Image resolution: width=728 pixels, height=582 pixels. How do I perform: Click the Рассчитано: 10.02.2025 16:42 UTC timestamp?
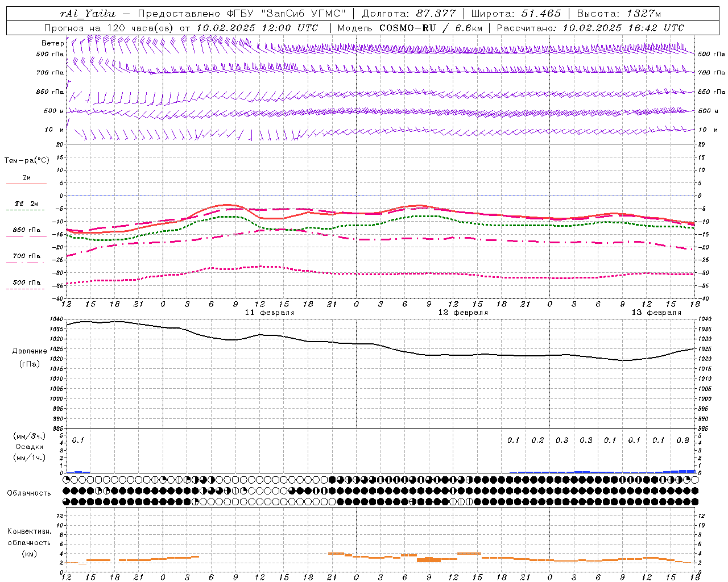pyautogui.click(x=590, y=28)
